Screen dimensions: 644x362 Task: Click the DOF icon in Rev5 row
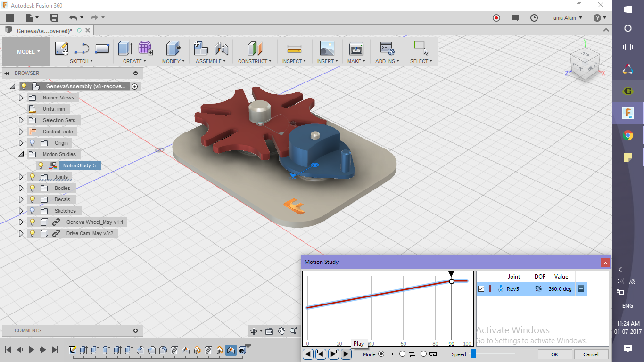point(538,289)
